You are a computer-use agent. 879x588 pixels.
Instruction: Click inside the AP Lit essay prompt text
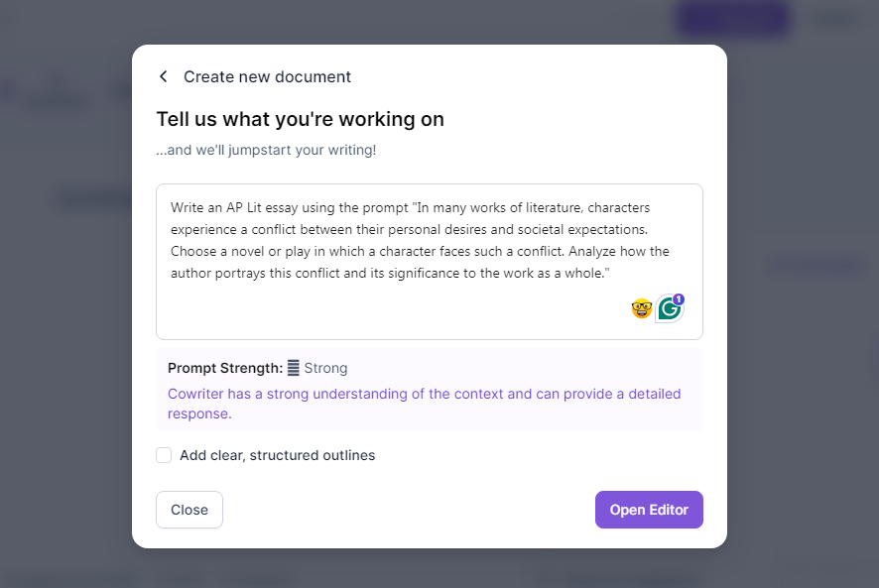(x=420, y=241)
